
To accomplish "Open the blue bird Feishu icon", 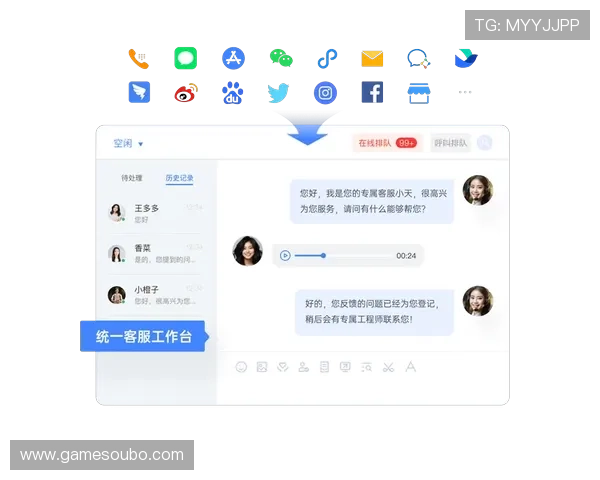I will (466, 59).
